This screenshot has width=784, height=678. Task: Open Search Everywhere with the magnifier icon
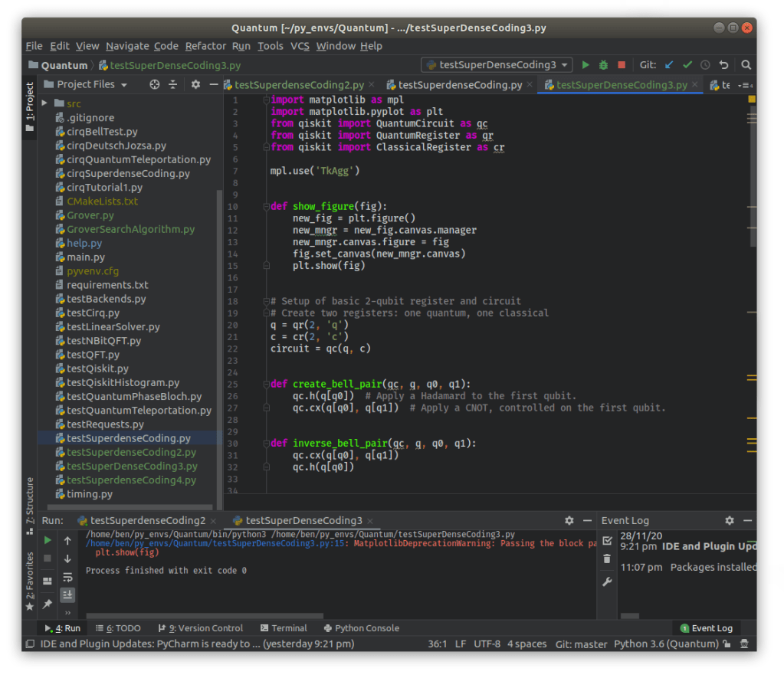coord(746,64)
